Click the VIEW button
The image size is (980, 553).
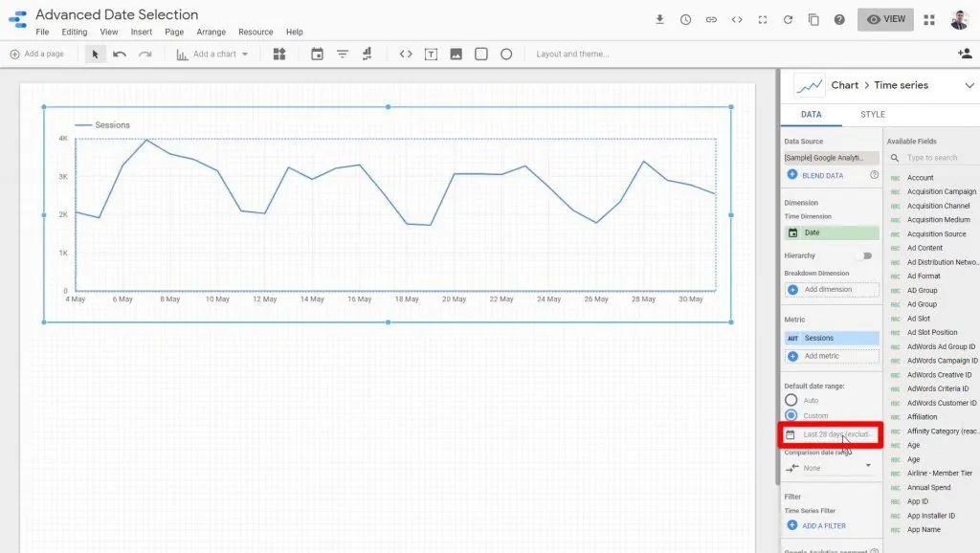click(x=885, y=19)
